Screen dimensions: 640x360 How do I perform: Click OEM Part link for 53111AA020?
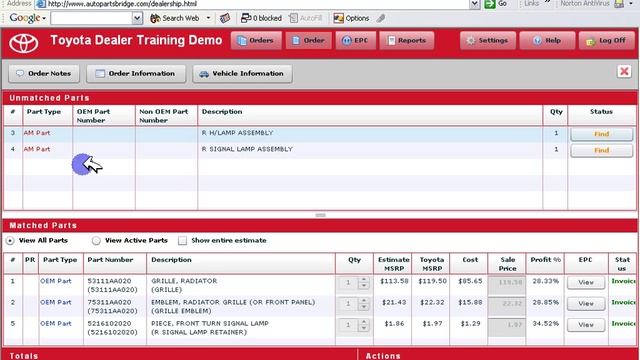point(56,281)
